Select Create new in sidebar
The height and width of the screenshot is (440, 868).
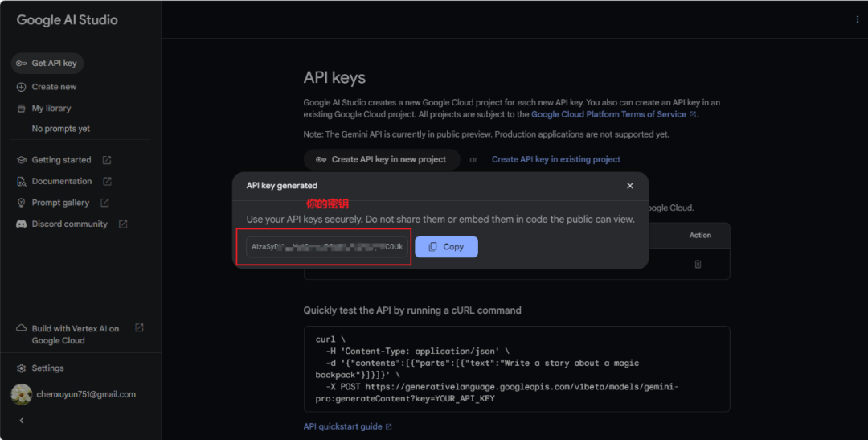click(55, 87)
